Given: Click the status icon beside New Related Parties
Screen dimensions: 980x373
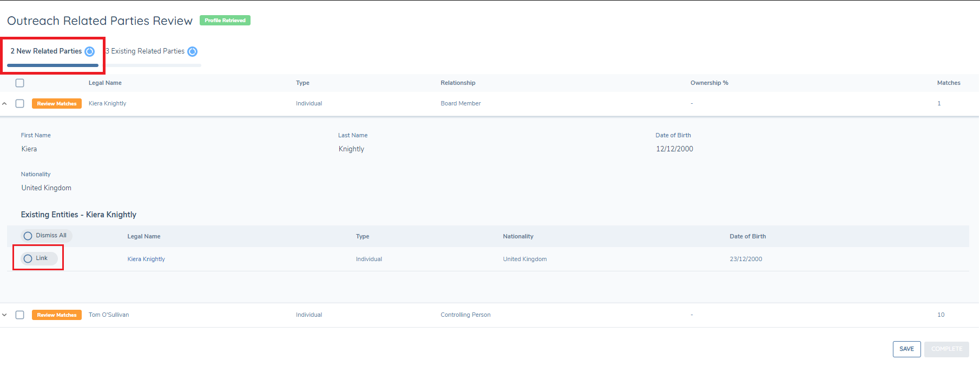Looking at the screenshot, I should 90,51.
